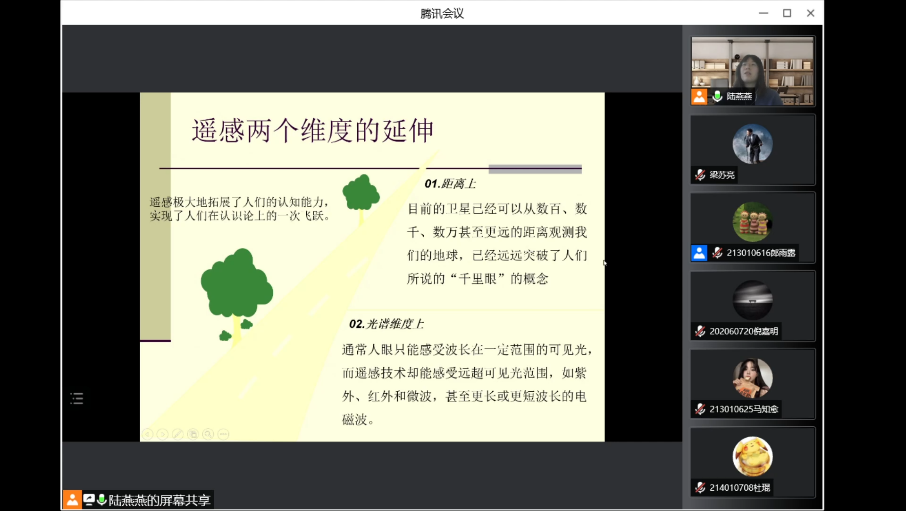Screen dimensions: 906x511
Task: Click the muted mic icon next to 梁苏亮
Action: [701, 175]
